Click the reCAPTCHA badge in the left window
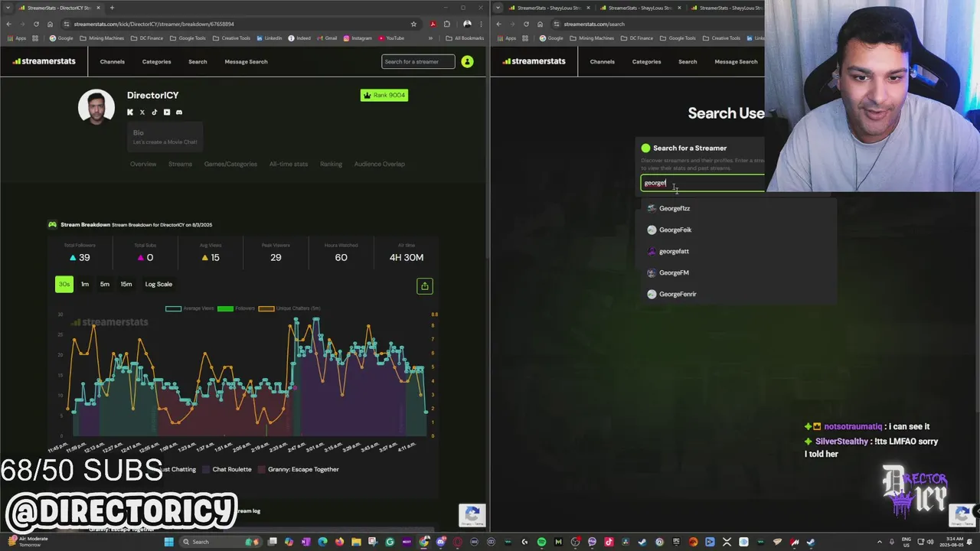 click(x=472, y=515)
